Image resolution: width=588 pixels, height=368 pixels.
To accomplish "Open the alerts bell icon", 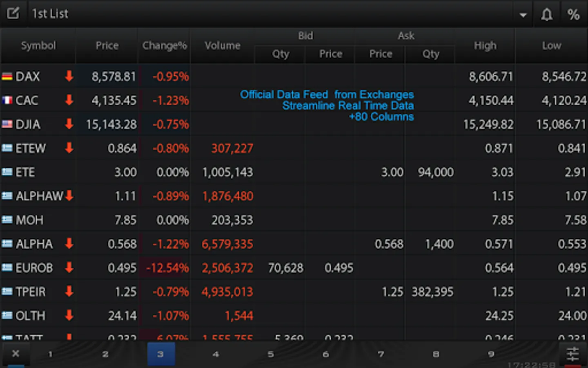I will click(547, 14).
